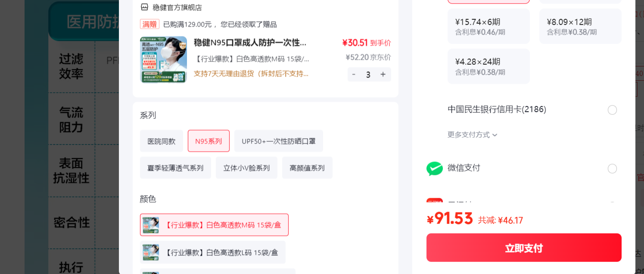Increase quantity with the plus button
Screen dimensions: 644x274
coord(383,74)
